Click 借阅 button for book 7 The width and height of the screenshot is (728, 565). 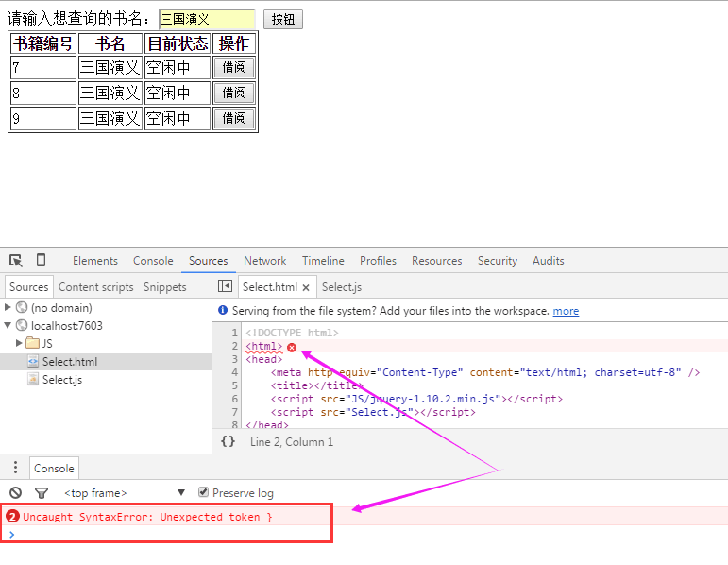(x=233, y=67)
